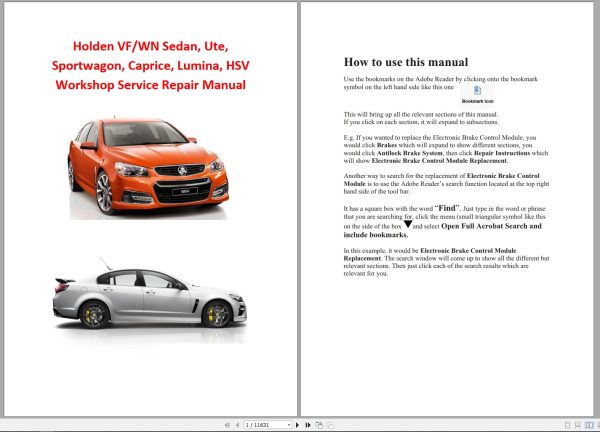
Task: Go to the first page
Action: click(x=227, y=425)
